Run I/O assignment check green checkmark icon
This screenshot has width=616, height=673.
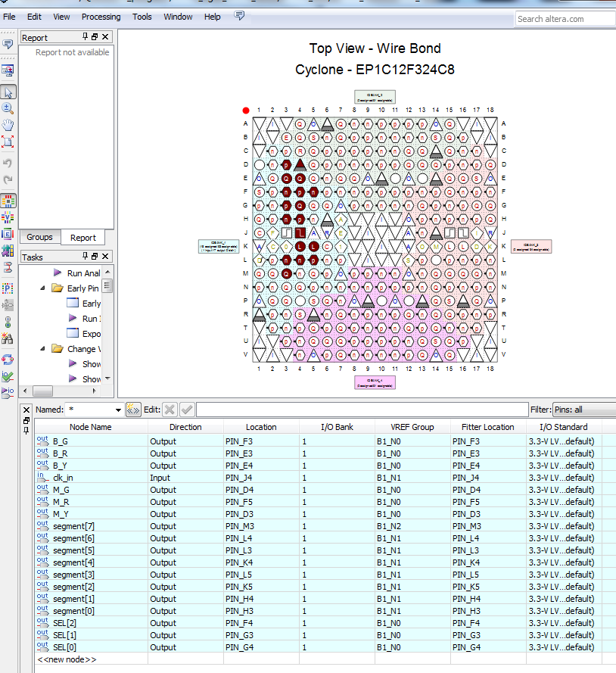(x=8, y=376)
